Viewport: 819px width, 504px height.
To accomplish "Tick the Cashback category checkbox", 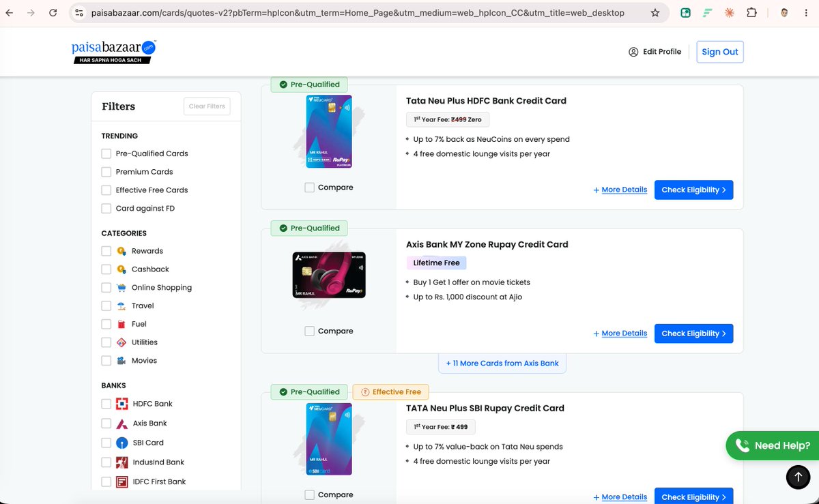I will click(x=106, y=269).
